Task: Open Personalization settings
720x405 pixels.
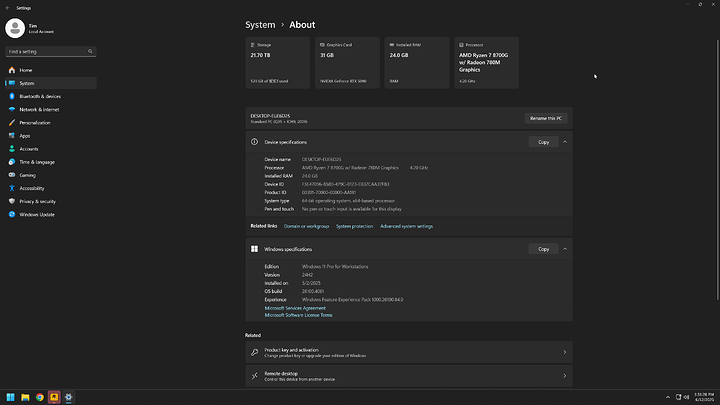Action: (51, 123)
